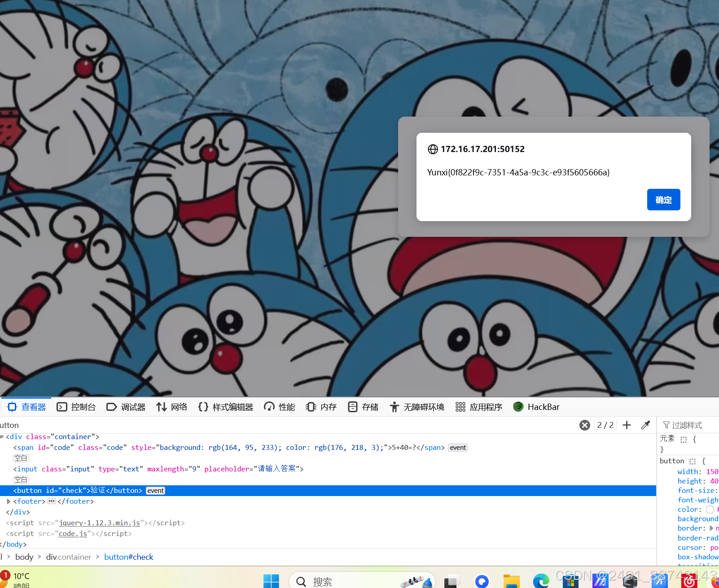
Task: Click the plus icon to create a new node
Action: click(x=627, y=425)
